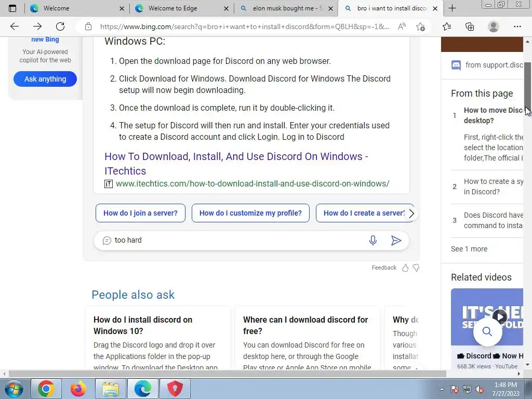
Task: Open the floating search magnifier button
Action: click(x=487, y=331)
